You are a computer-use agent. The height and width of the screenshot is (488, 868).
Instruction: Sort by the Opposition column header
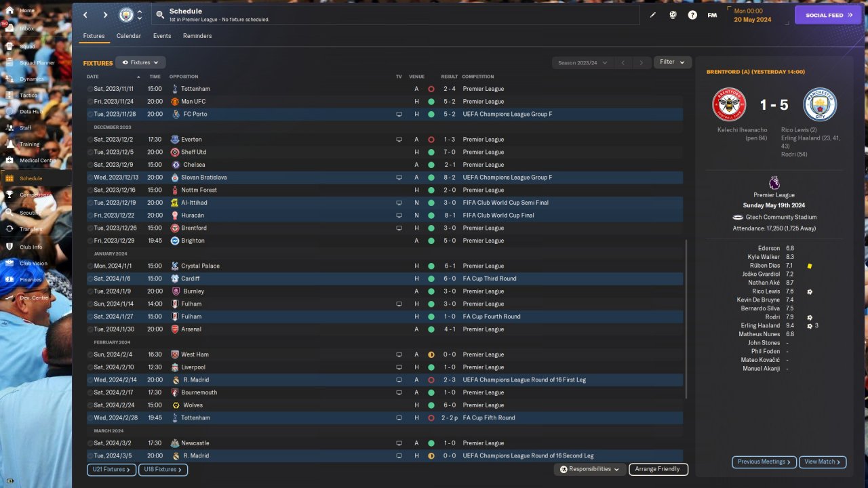click(x=184, y=77)
